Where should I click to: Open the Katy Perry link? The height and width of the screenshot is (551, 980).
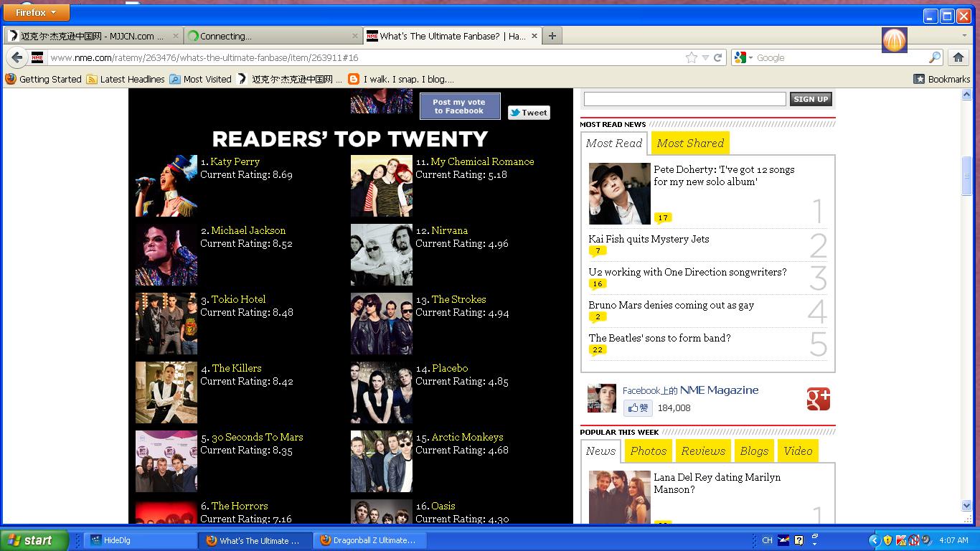[x=235, y=161]
